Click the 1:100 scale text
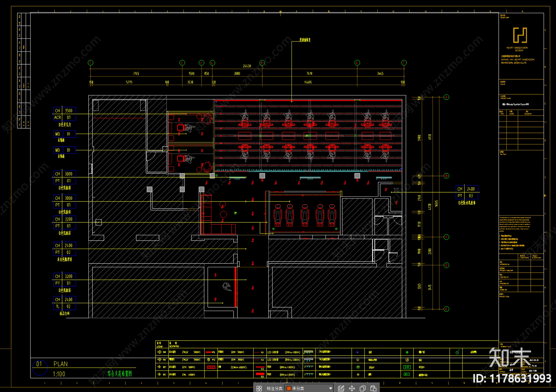556x392 pixels. click(59, 374)
